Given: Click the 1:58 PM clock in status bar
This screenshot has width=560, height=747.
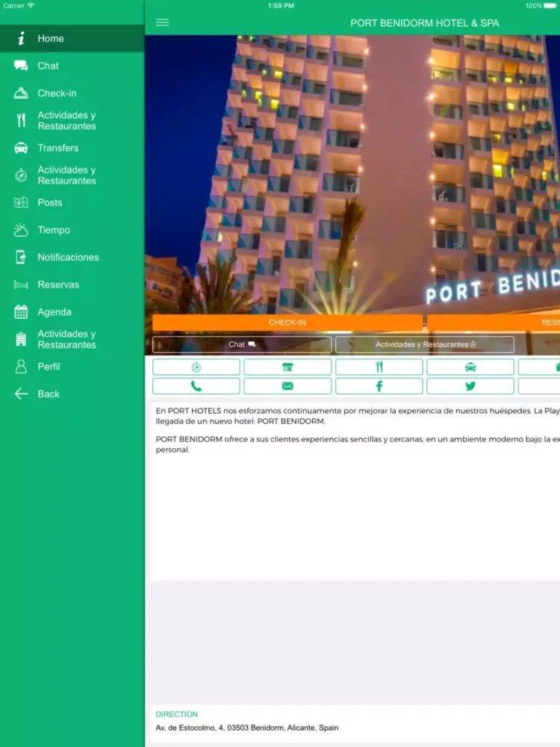Looking at the screenshot, I should click(281, 6).
